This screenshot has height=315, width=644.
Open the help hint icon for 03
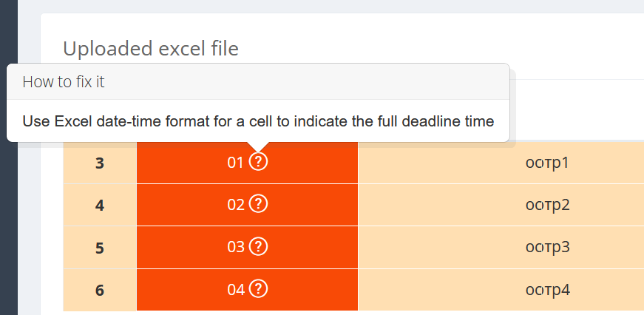coord(259,246)
